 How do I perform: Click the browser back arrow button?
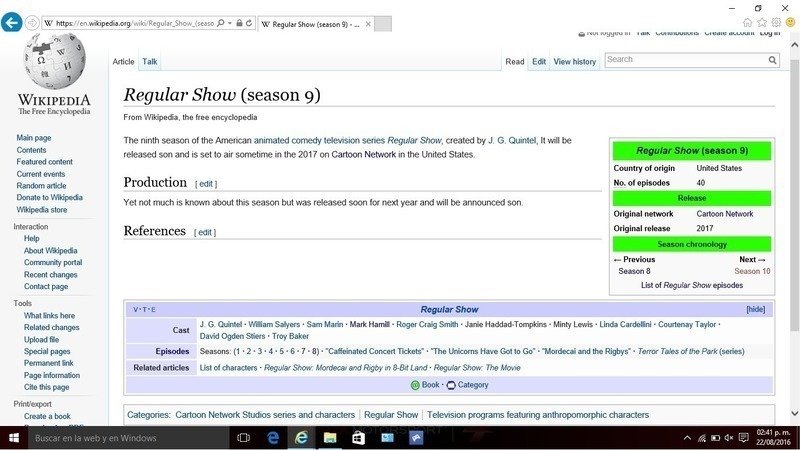pos(12,22)
